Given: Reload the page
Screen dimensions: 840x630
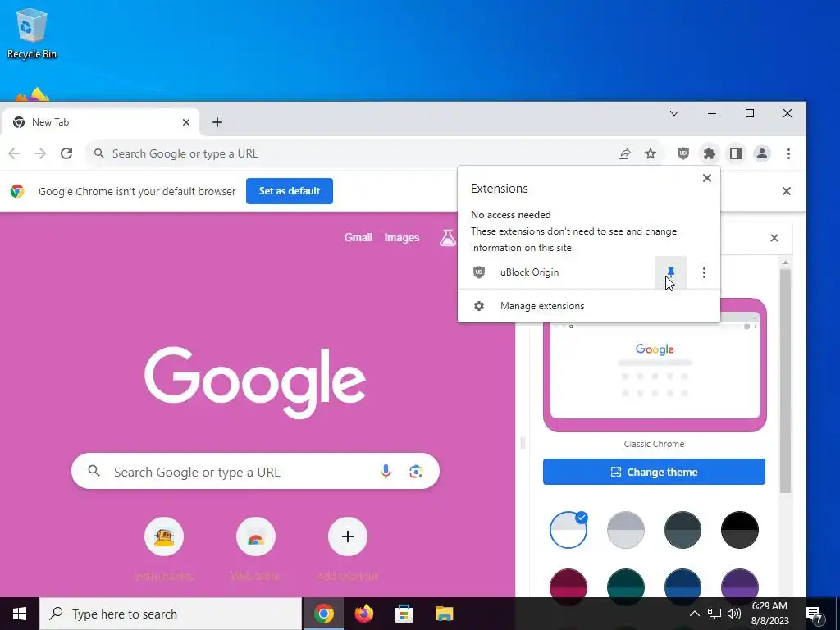Looking at the screenshot, I should pos(66,153).
